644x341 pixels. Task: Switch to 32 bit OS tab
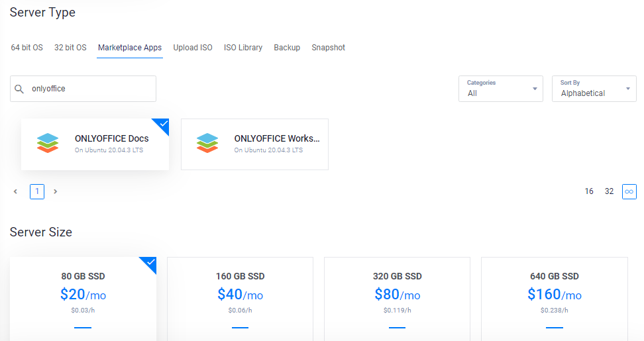click(x=70, y=48)
